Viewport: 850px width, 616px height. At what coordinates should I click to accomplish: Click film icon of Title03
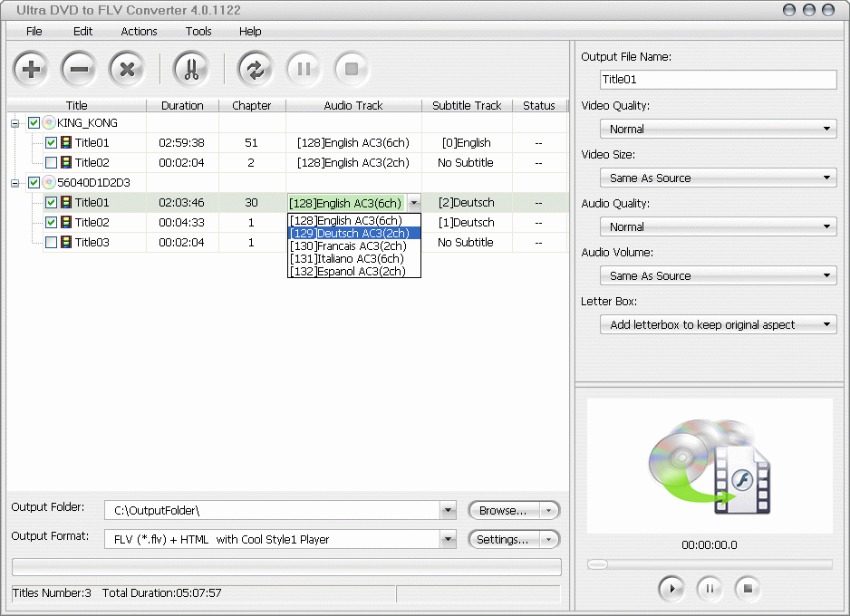tap(66, 242)
